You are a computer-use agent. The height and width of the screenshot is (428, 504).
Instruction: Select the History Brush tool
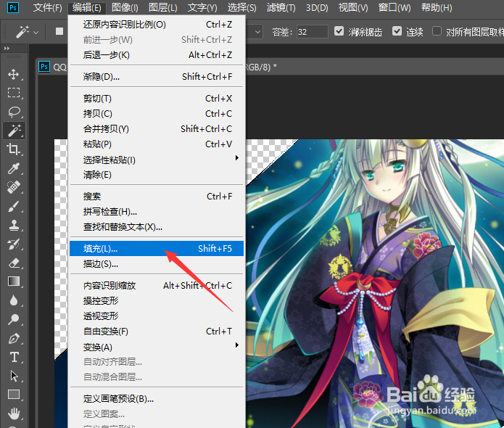point(14,244)
